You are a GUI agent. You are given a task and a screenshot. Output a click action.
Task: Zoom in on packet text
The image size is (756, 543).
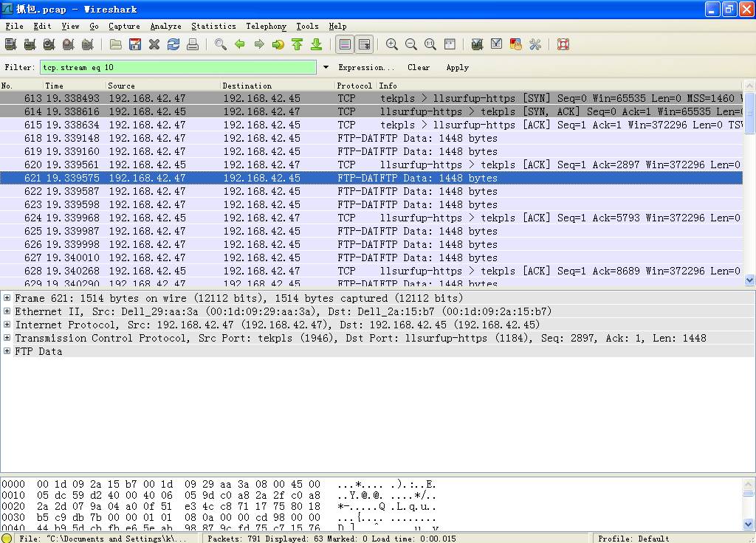[392, 45]
